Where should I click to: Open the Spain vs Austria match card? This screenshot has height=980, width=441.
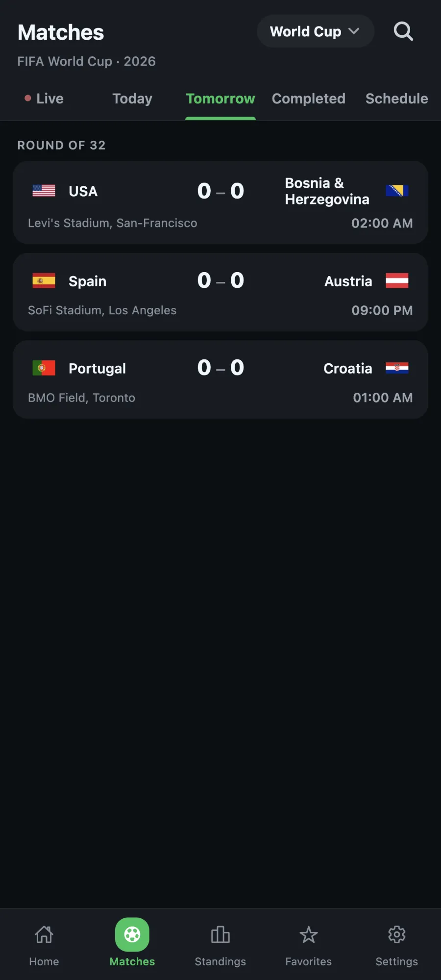pos(220,292)
